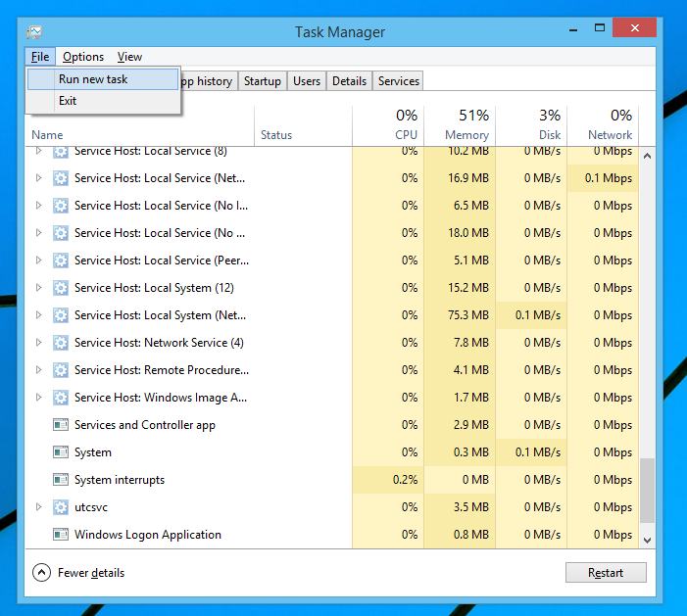Screen dimensions: 687x616
Task: Open the View menu
Action: pos(129,57)
